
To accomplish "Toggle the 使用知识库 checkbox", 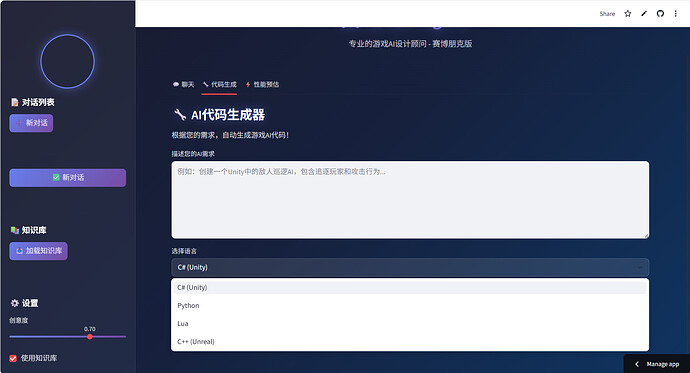I will click(x=13, y=358).
